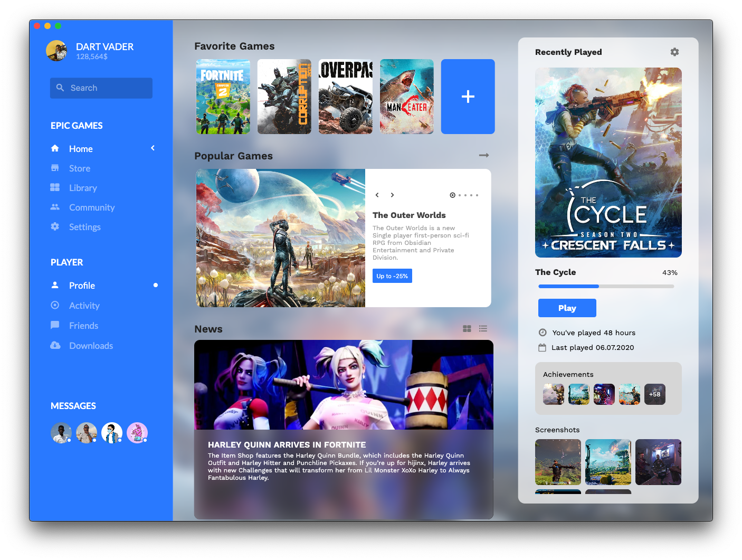Click the Dart Vader profile avatar
The height and width of the screenshot is (560, 742).
coord(56,51)
